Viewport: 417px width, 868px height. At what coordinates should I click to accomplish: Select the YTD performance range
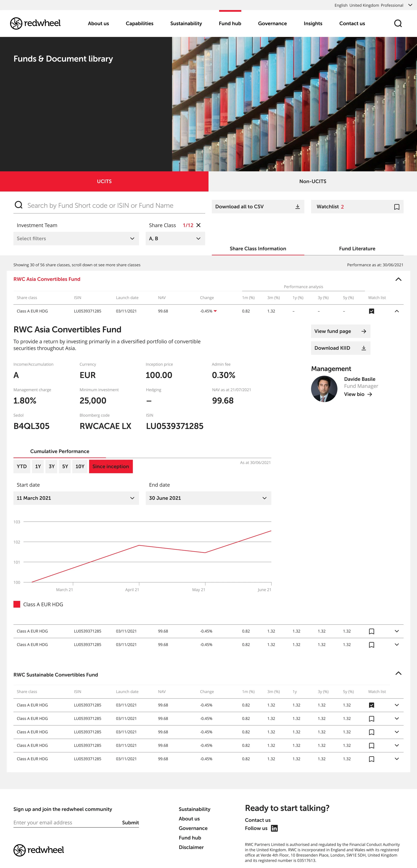pyautogui.click(x=22, y=466)
